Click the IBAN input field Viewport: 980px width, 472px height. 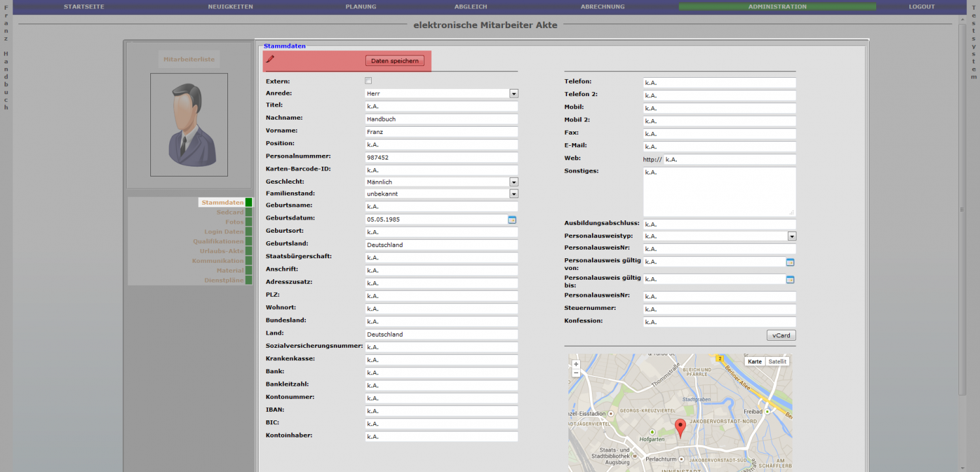coord(442,411)
